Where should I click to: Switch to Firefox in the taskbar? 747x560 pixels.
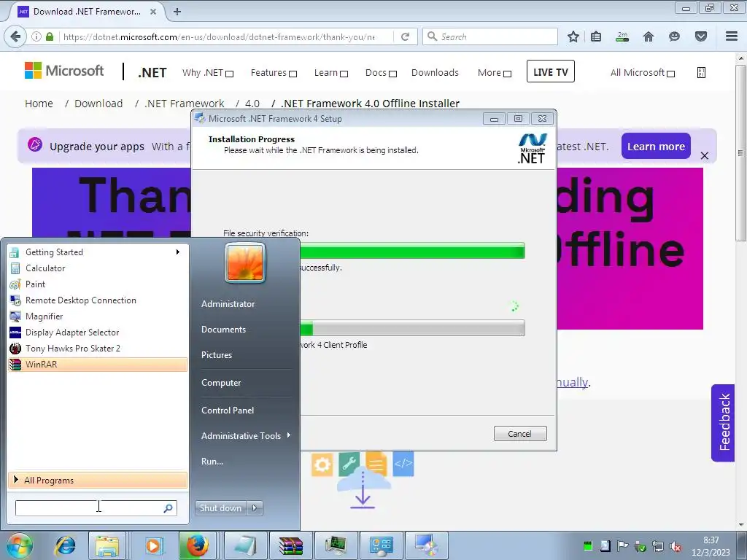pyautogui.click(x=197, y=545)
